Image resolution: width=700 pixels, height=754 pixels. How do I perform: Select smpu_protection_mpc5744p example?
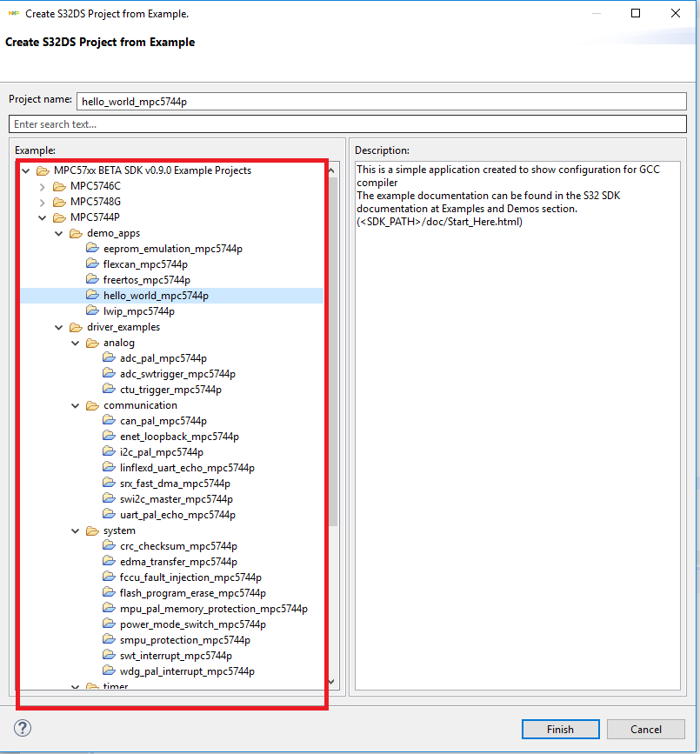coord(185,640)
